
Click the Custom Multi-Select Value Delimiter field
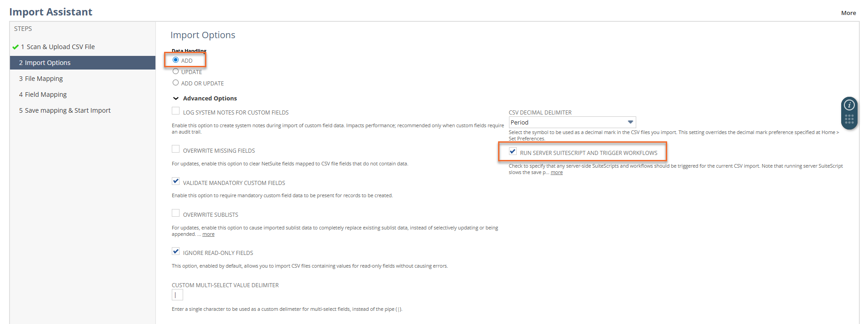click(x=177, y=295)
